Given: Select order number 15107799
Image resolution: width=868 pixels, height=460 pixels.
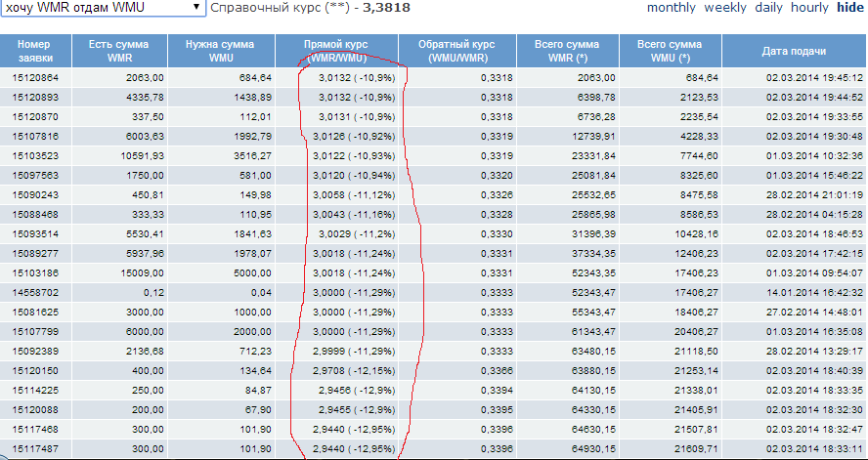Looking at the screenshot, I should (35, 331).
